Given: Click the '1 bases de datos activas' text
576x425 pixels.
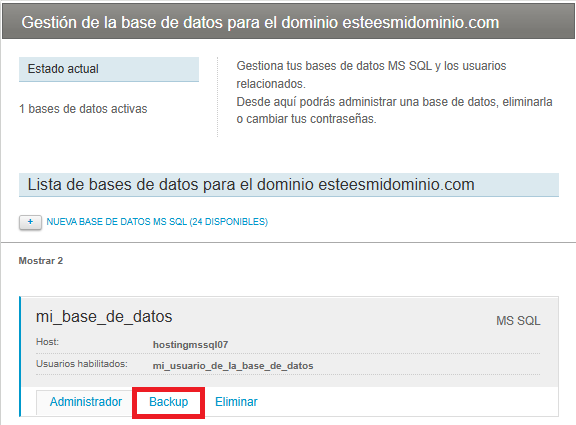Looking at the screenshot, I should [x=83, y=109].
